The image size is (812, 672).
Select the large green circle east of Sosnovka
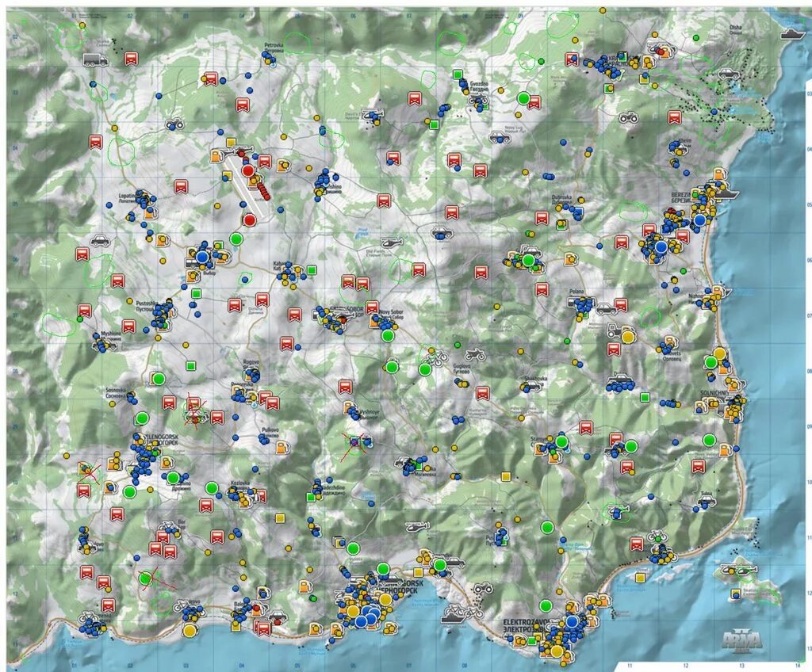pos(158,379)
